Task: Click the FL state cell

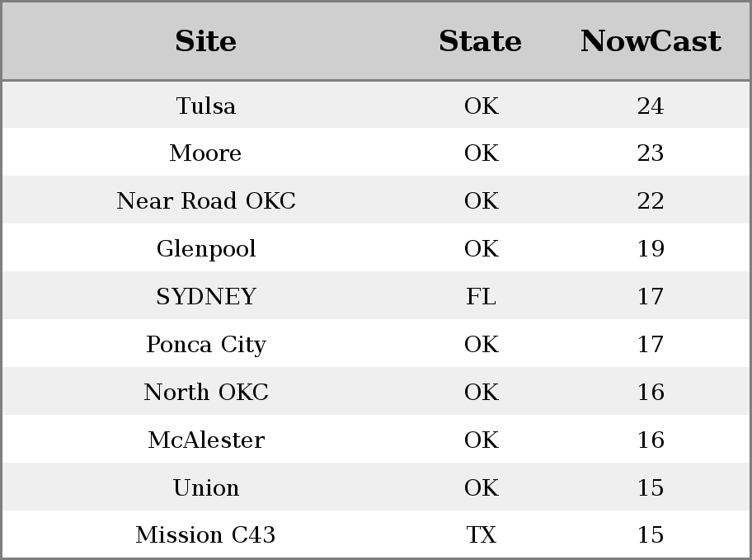Action: 481,296
